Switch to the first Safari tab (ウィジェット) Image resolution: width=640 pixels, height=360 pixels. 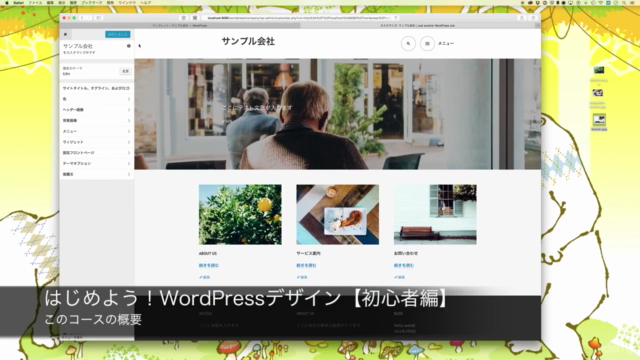pyautogui.click(x=180, y=25)
